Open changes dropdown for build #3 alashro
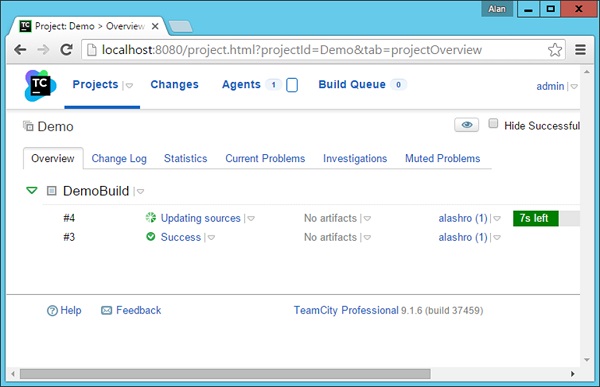The image size is (600, 387). click(x=497, y=238)
